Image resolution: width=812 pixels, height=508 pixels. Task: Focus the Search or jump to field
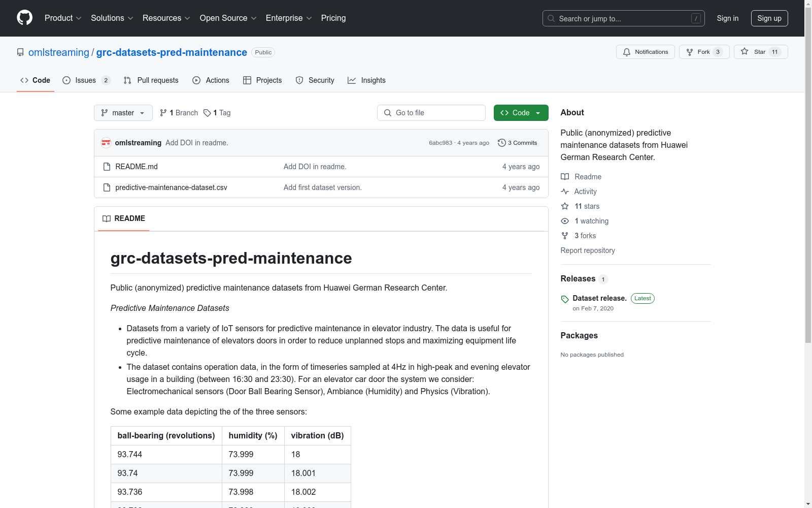(623, 18)
